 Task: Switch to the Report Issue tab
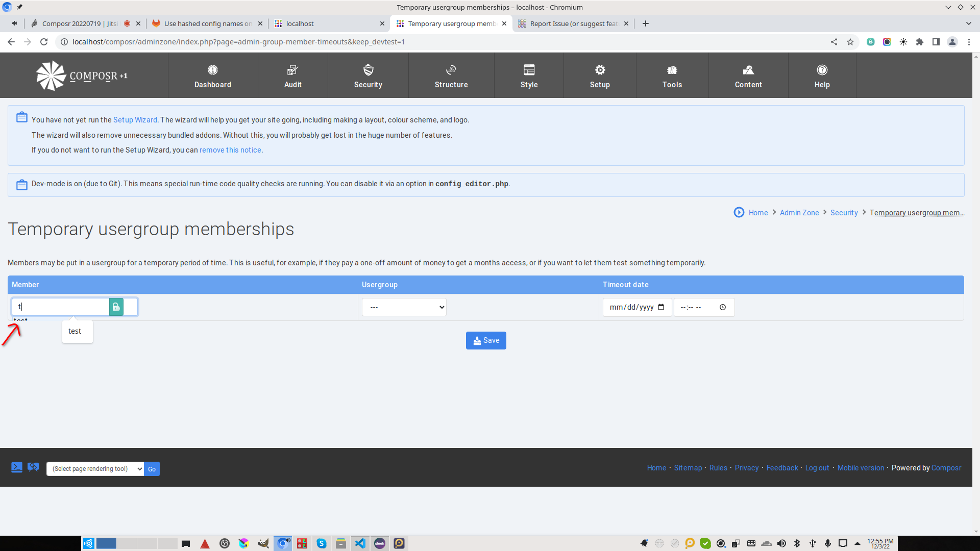point(573,23)
